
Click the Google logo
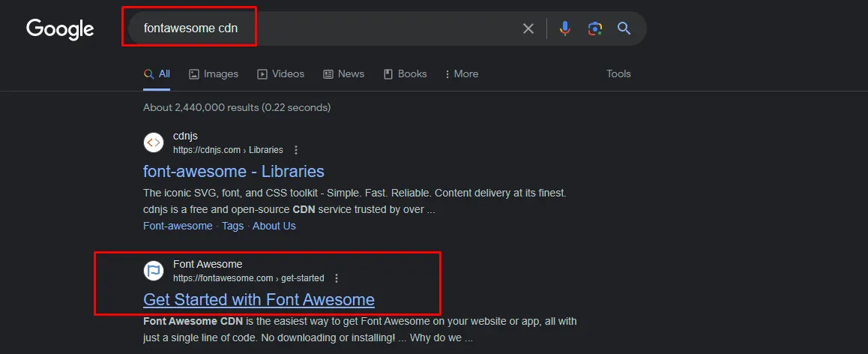60,29
